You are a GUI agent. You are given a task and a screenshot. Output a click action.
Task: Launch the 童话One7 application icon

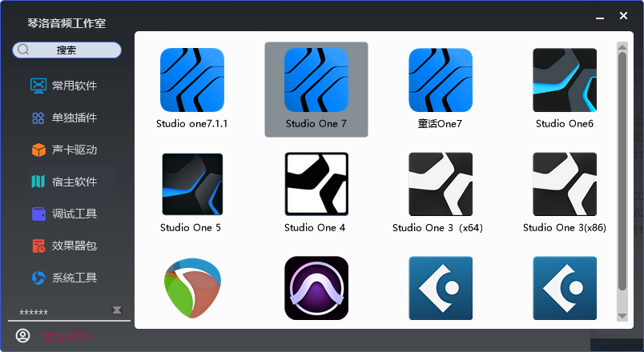[441, 80]
